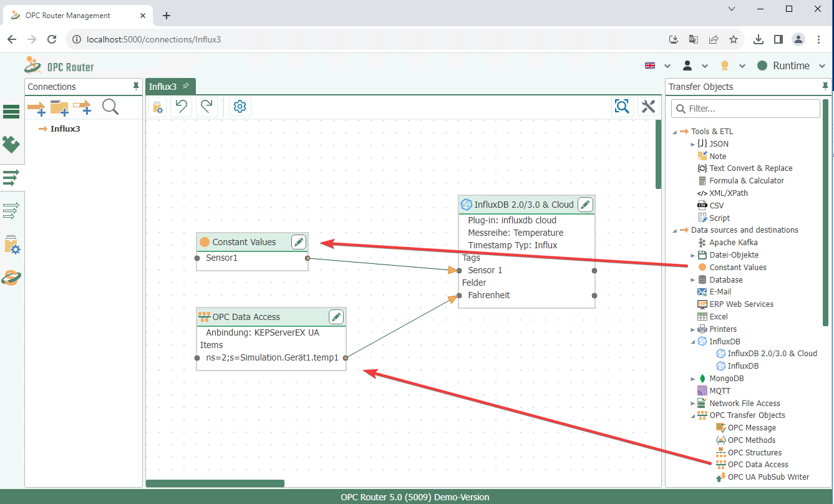Switch to the Influx3 tab
Screen dimensions: 834x504
pyautogui.click(x=163, y=87)
